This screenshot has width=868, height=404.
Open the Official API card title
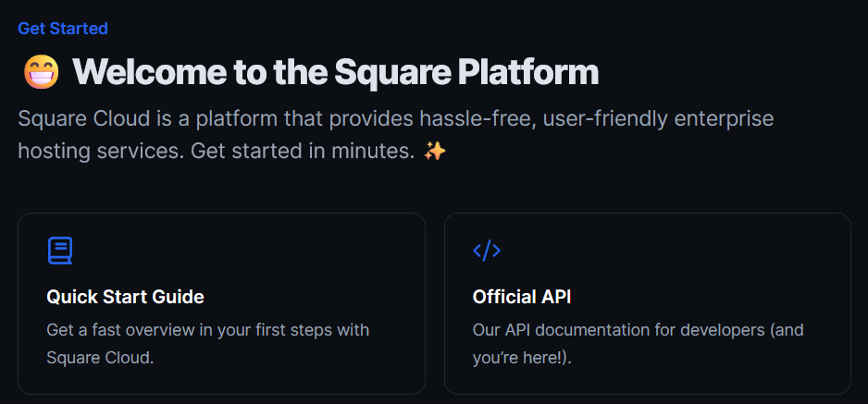pos(522,297)
